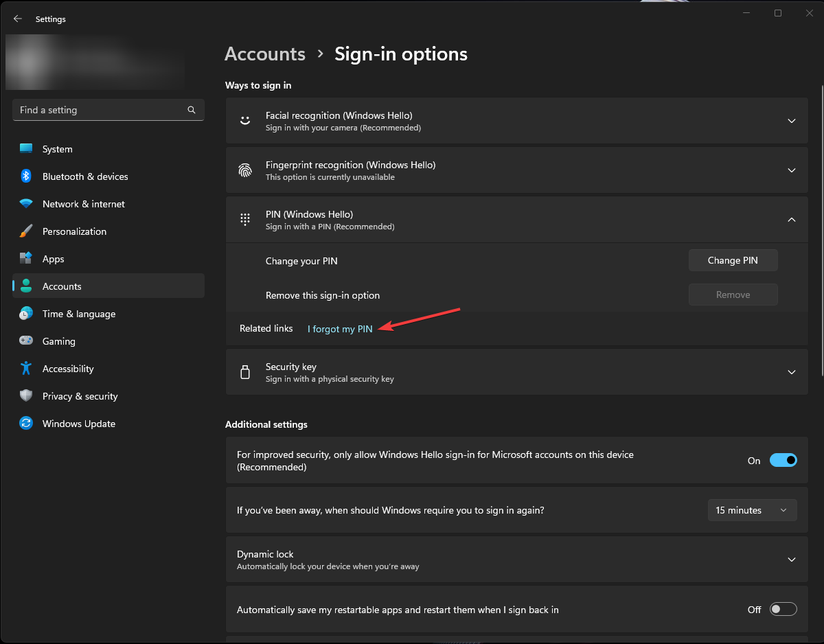Screen dimensions: 824x644
Task: Go to Time & language settings
Action: tap(79, 314)
